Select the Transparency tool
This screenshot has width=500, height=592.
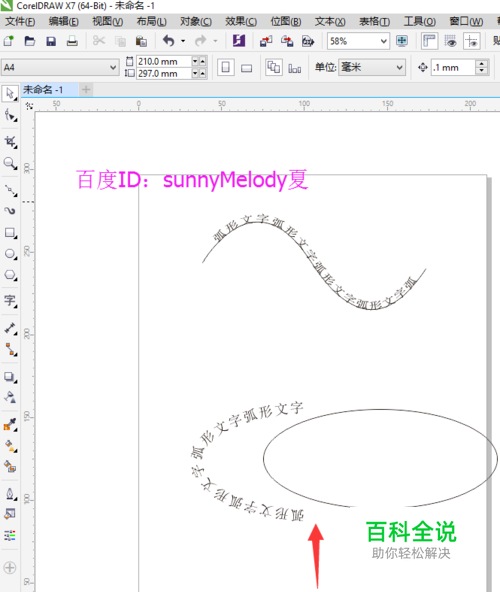10,397
